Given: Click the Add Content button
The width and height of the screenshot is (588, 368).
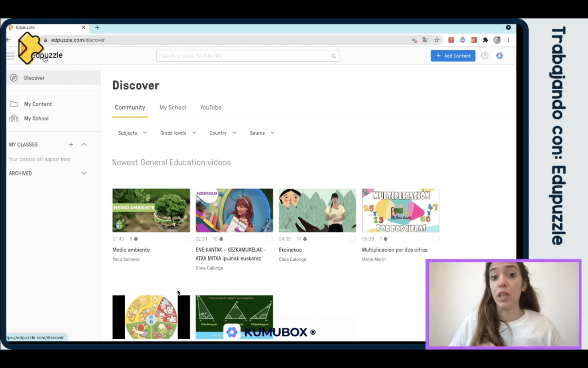Looking at the screenshot, I should click(x=453, y=56).
